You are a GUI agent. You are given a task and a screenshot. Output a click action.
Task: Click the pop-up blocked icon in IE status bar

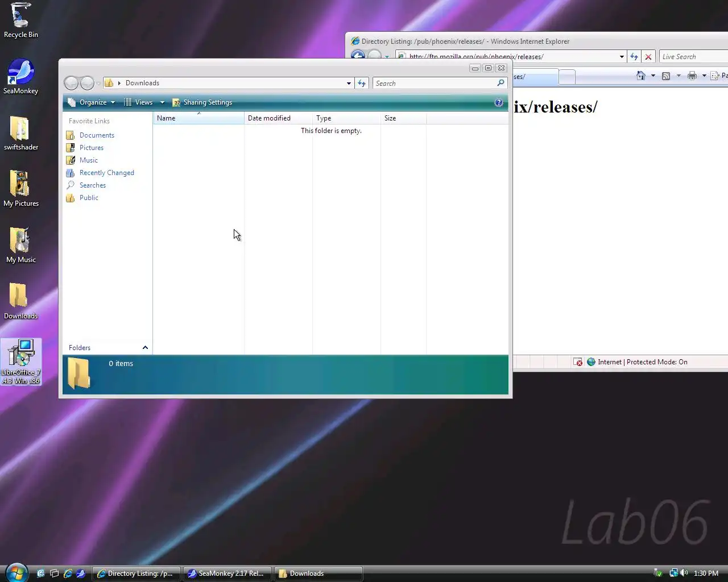point(578,362)
